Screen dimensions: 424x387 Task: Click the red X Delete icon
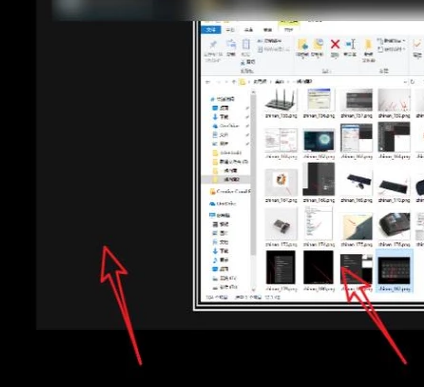tap(335, 44)
